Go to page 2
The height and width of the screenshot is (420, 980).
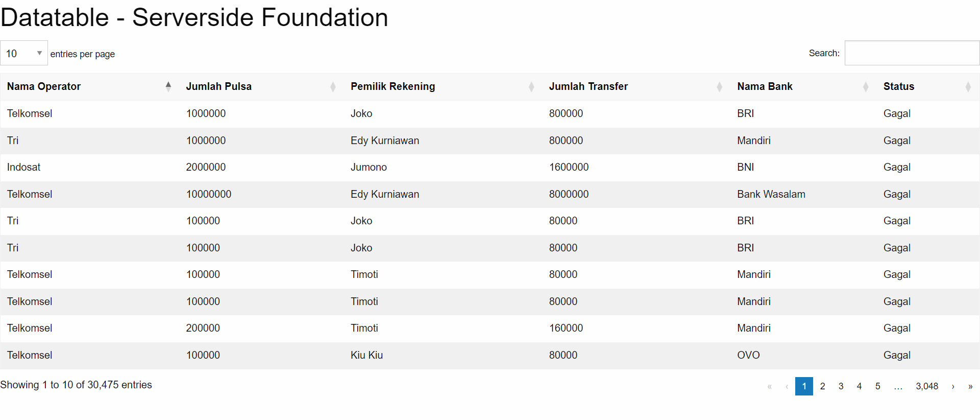(x=822, y=386)
